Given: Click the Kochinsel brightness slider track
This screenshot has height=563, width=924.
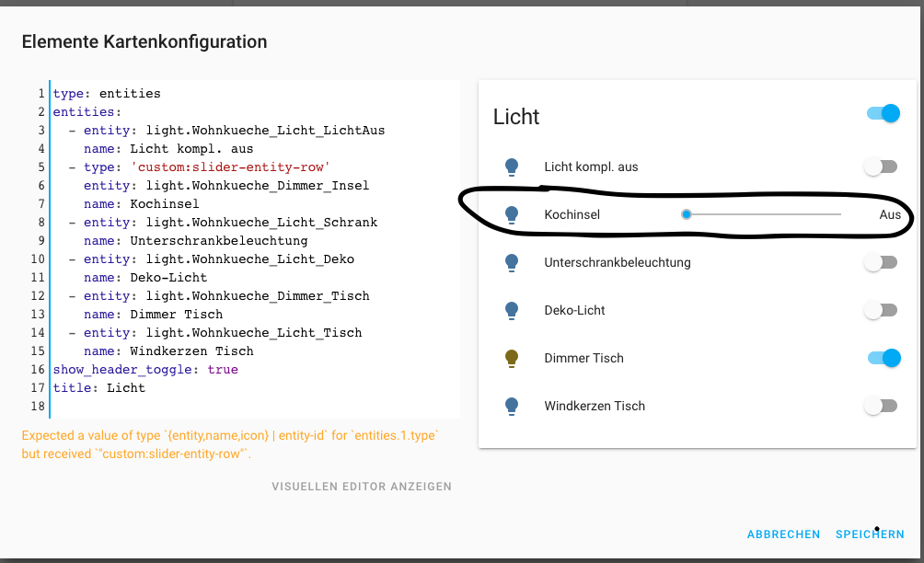Looking at the screenshot, I should (764, 214).
